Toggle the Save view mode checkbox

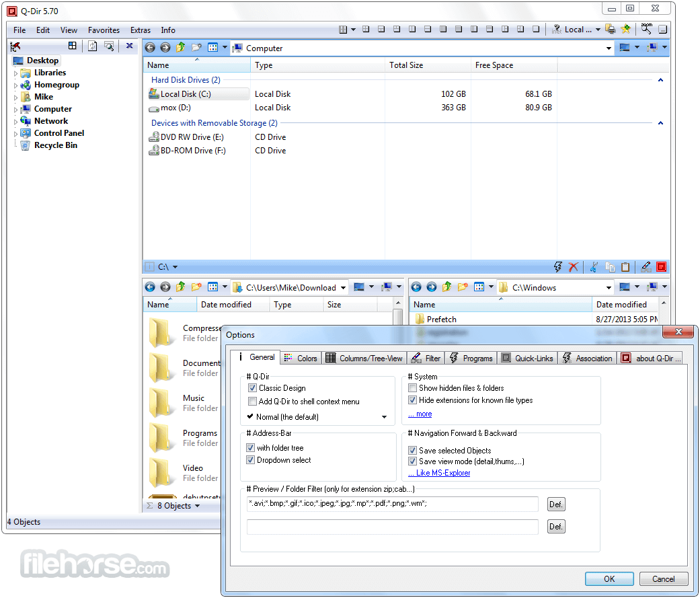pyautogui.click(x=412, y=461)
